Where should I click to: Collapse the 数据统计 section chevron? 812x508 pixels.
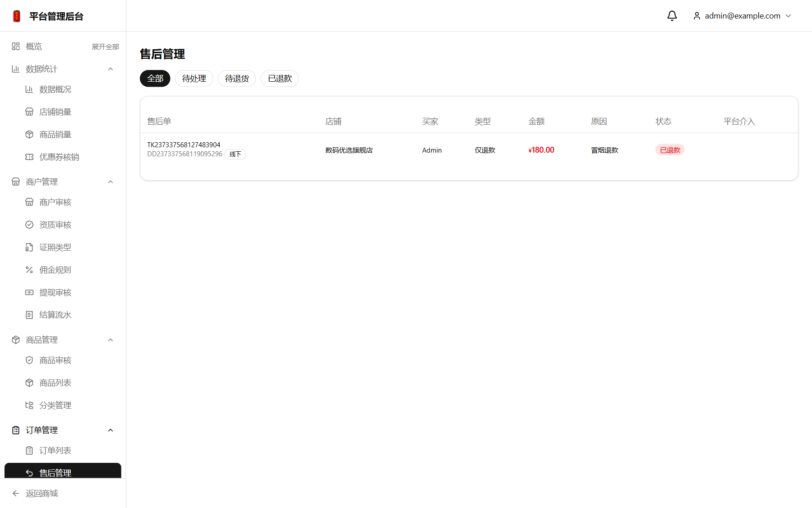tap(111, 69)
